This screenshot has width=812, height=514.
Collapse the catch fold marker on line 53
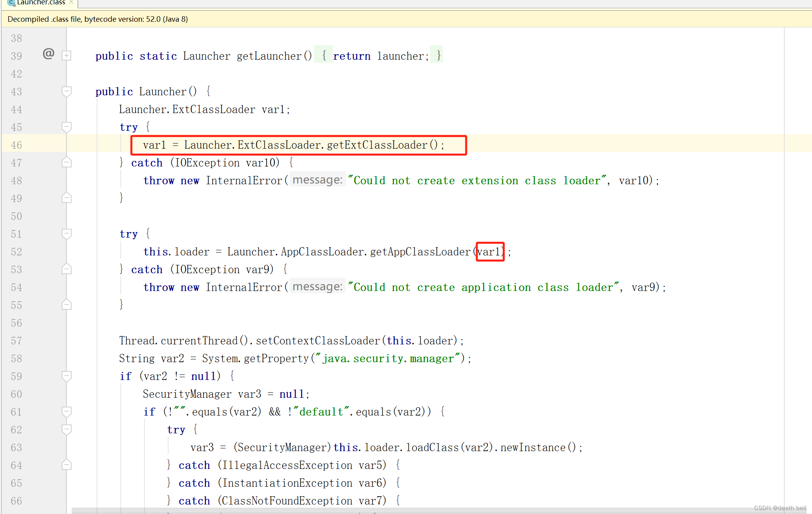67,269
